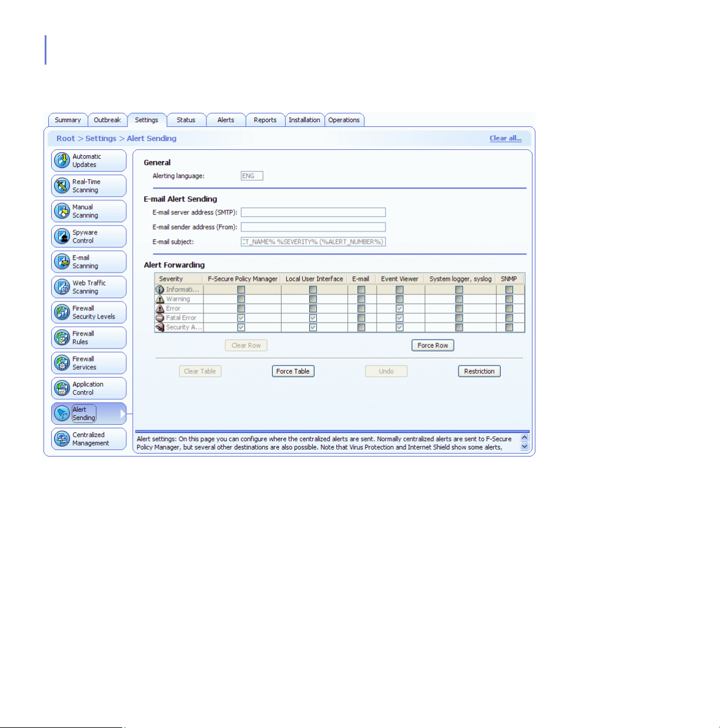Image resolution: width=720 pixels, height=728 pixels.
Task: Switch to the Operations tab
Action: click(344, 120)
